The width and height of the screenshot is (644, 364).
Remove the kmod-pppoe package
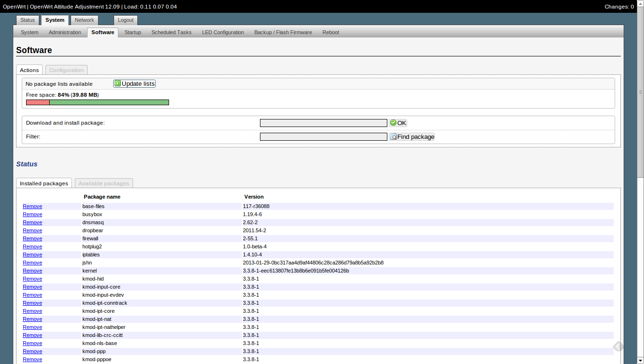pos(32,359)
